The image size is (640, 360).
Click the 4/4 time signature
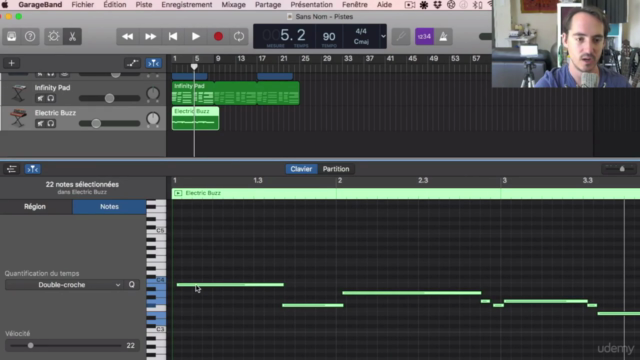click(361, 31)
